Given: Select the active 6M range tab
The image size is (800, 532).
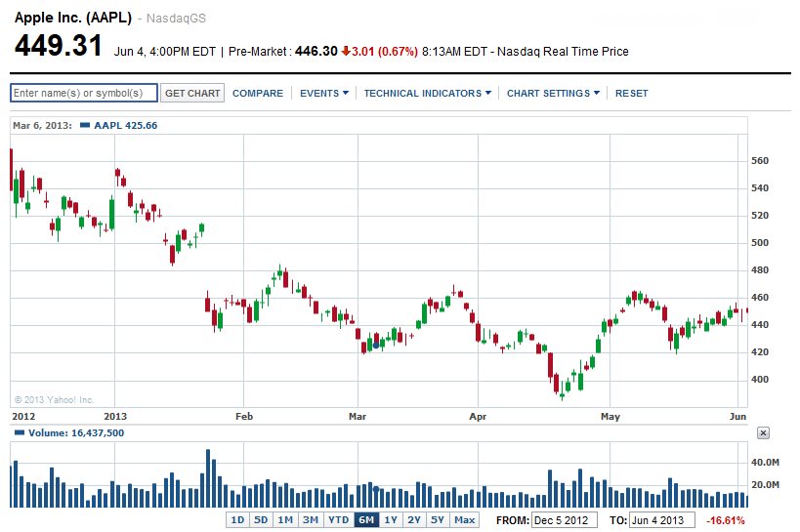Looking at the screenshot, I should [366, 519].
